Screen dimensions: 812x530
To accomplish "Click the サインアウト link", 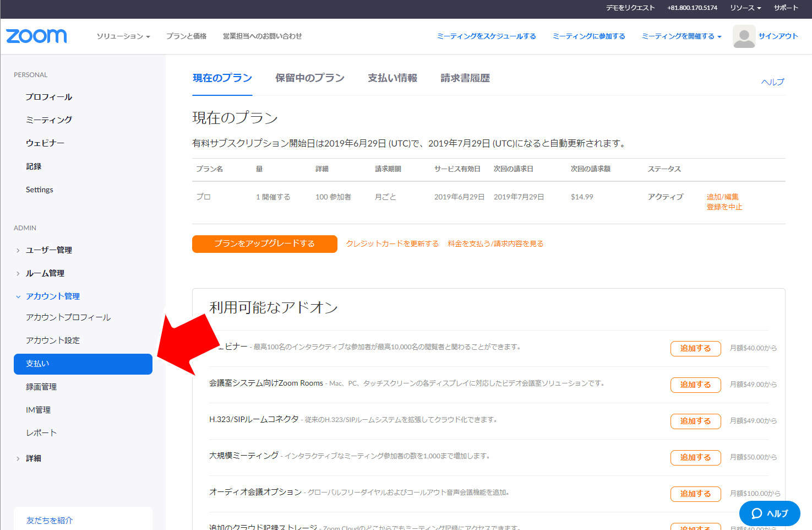I will tap(778, 36).
